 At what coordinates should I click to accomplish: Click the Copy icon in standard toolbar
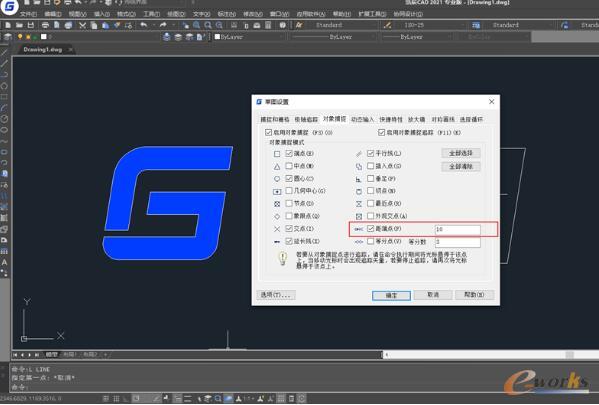tap(94, 25)
